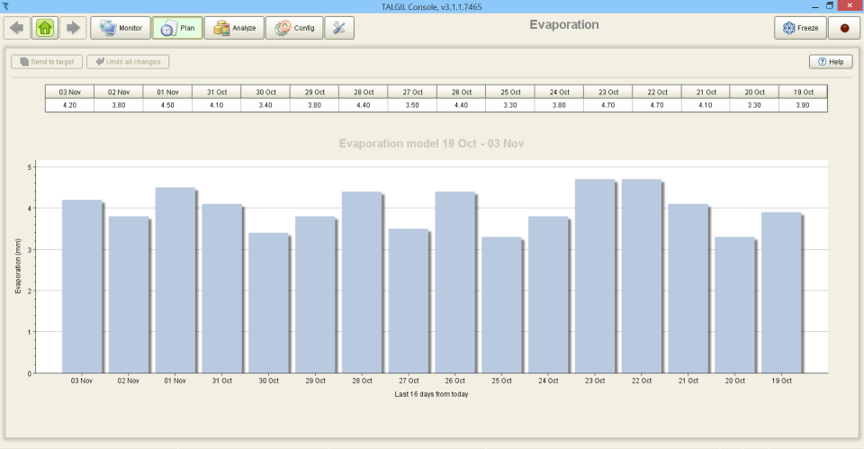Click the TALGIL app icon in title bar
This screenshot has width=864, height=449.
(7, 6)
